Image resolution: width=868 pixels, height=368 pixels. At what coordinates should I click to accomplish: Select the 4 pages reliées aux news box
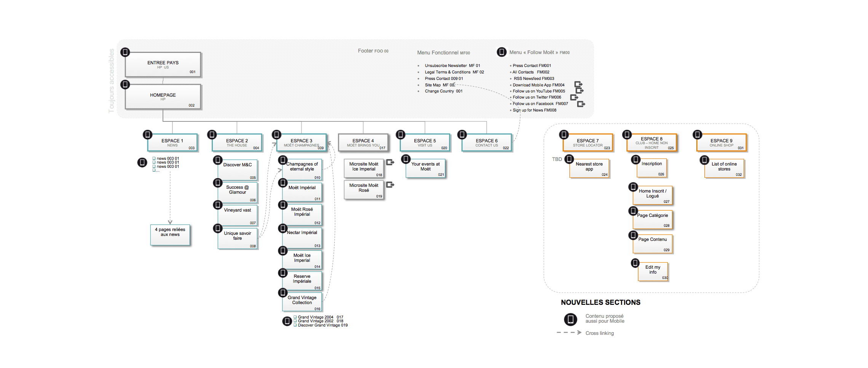pos(170,235)
